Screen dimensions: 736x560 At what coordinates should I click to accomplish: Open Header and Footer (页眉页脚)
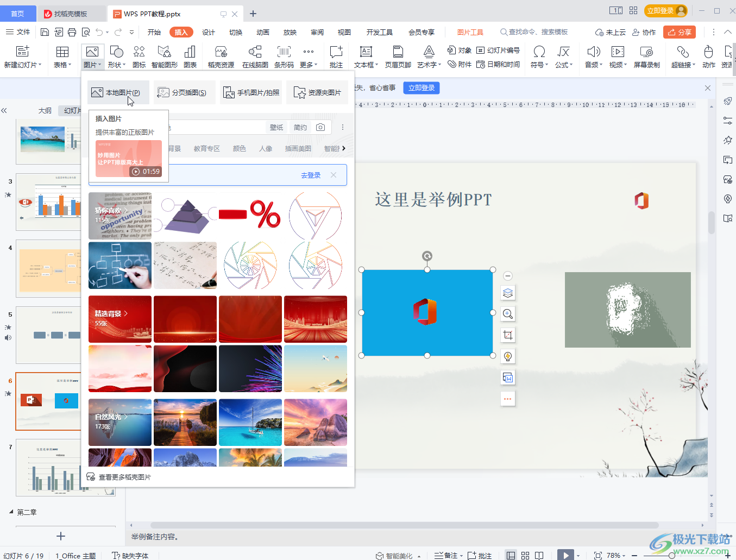(x=398, y=57)
